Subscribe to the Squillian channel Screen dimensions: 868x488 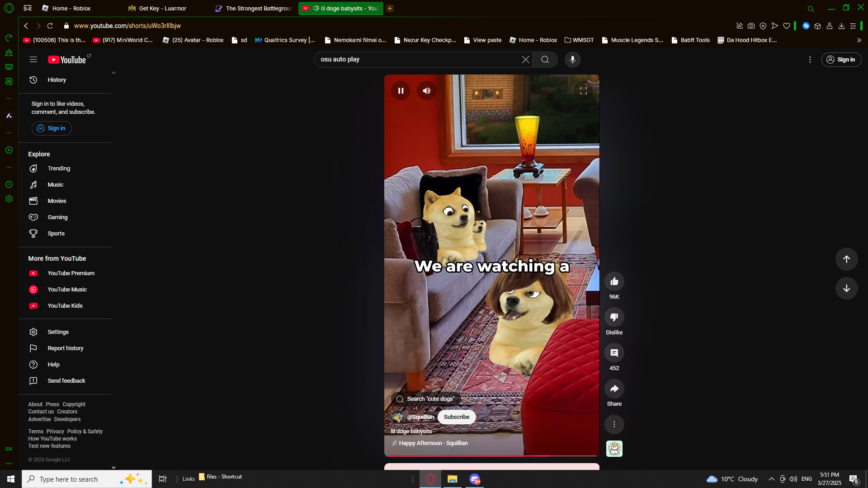(456, 417)
